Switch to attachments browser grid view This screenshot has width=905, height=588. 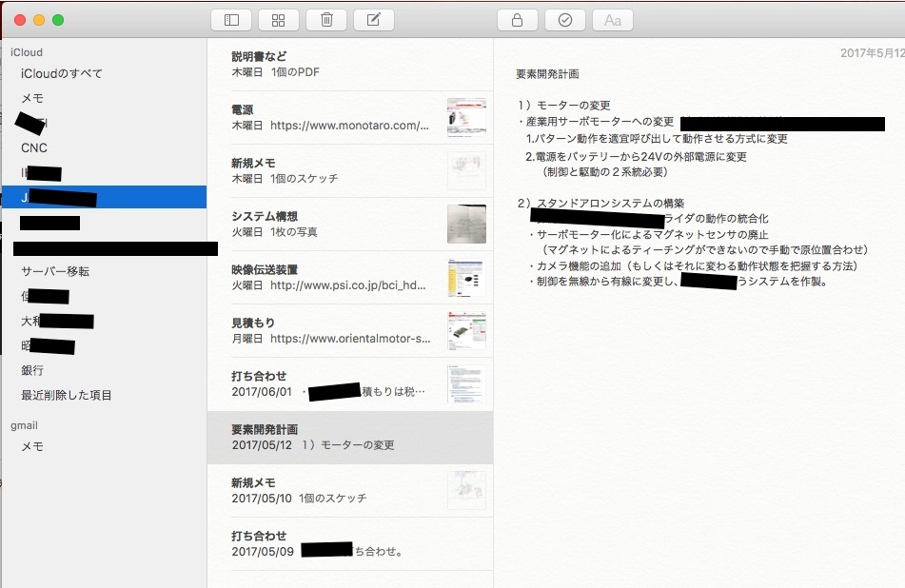(x=278, y=20)
